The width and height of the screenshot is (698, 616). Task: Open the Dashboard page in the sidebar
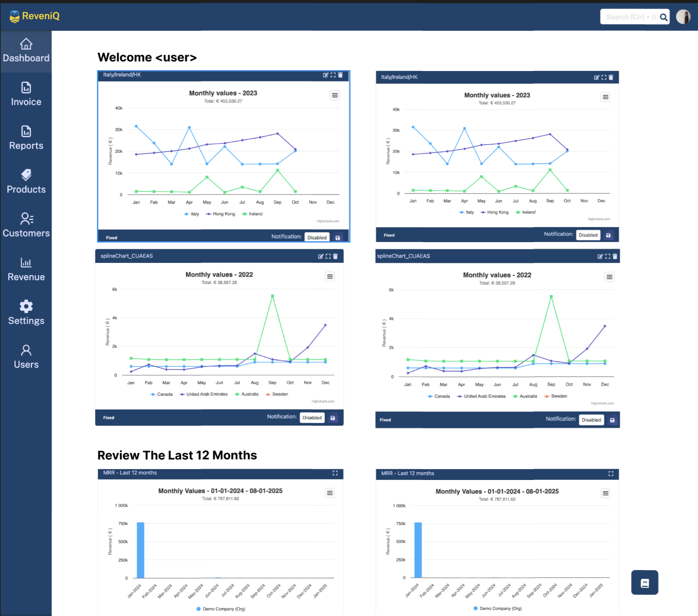(26, 51)
